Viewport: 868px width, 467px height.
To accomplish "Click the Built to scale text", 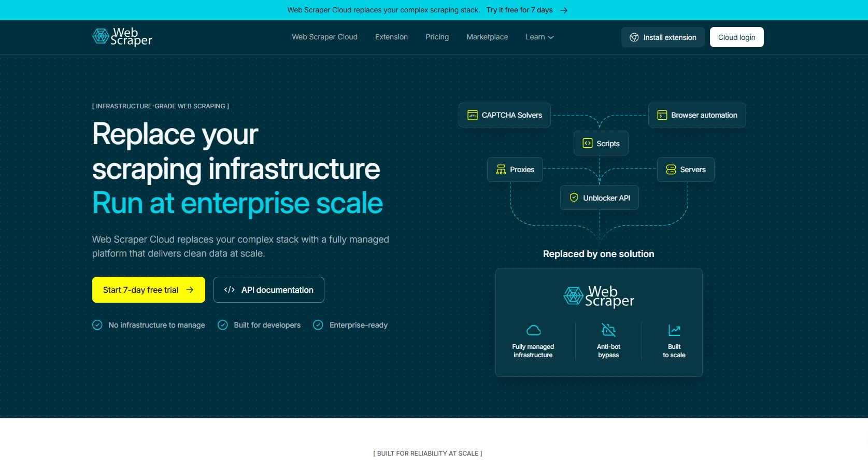I will point(674,351).
